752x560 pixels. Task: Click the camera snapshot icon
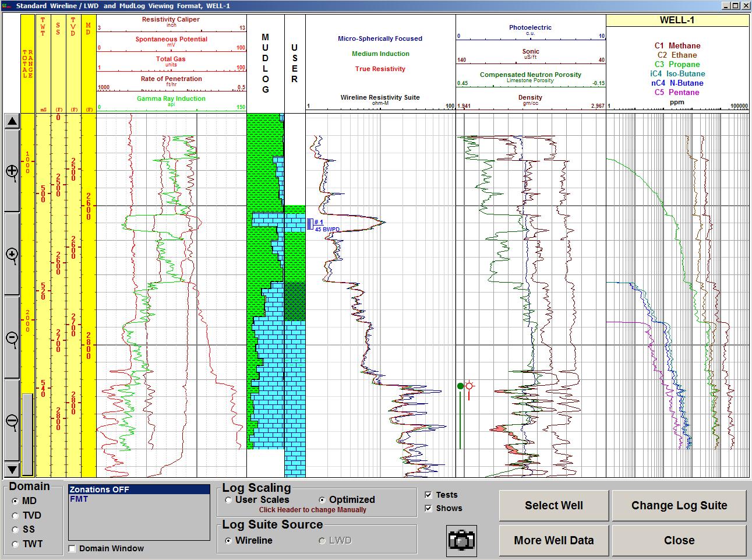click(x=461, y=540)
